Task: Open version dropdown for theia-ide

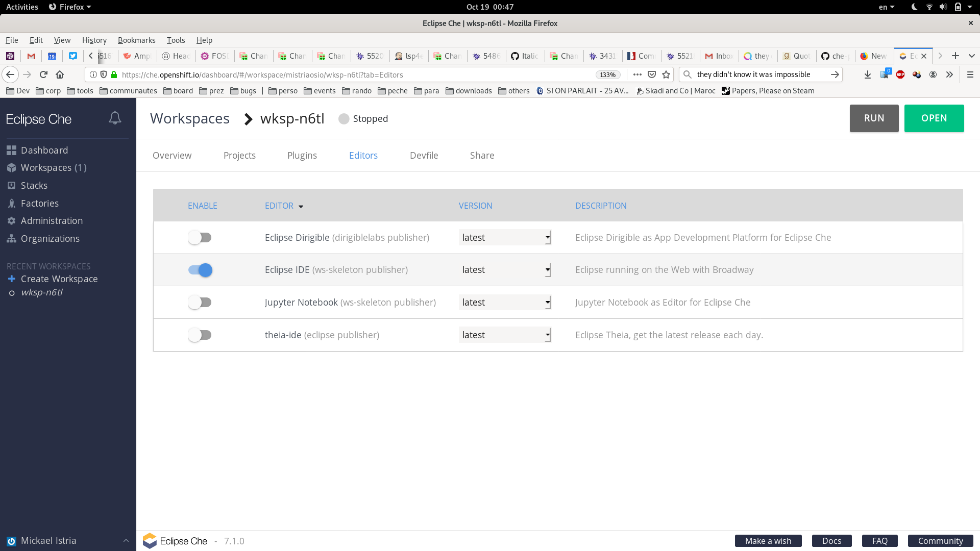Action: (x=505, y=335)
